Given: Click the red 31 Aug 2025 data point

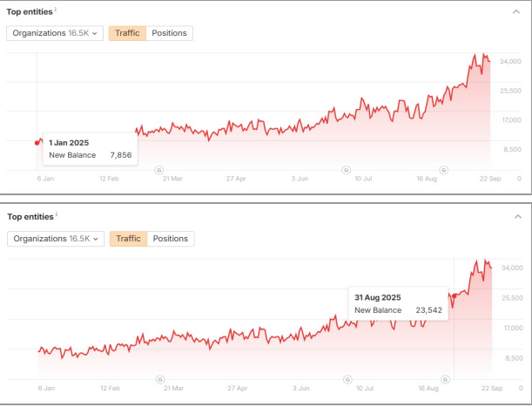Looking at the screenshot, I should pos(454,295).
